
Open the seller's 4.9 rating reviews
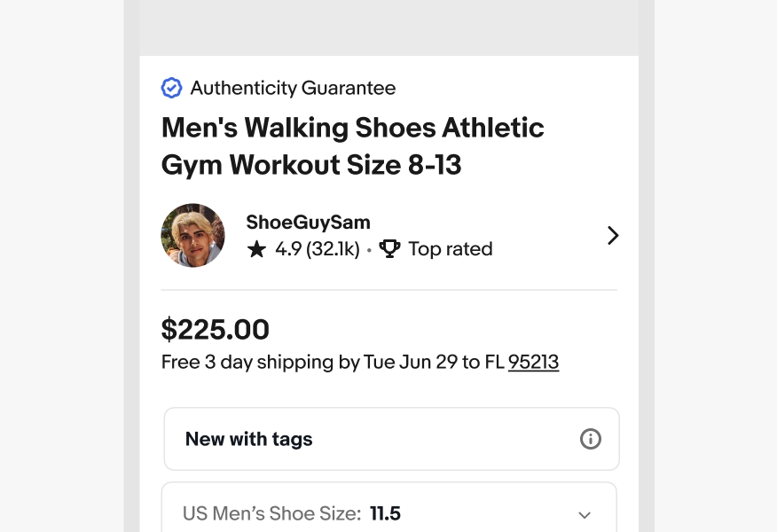tap(317, 249)
